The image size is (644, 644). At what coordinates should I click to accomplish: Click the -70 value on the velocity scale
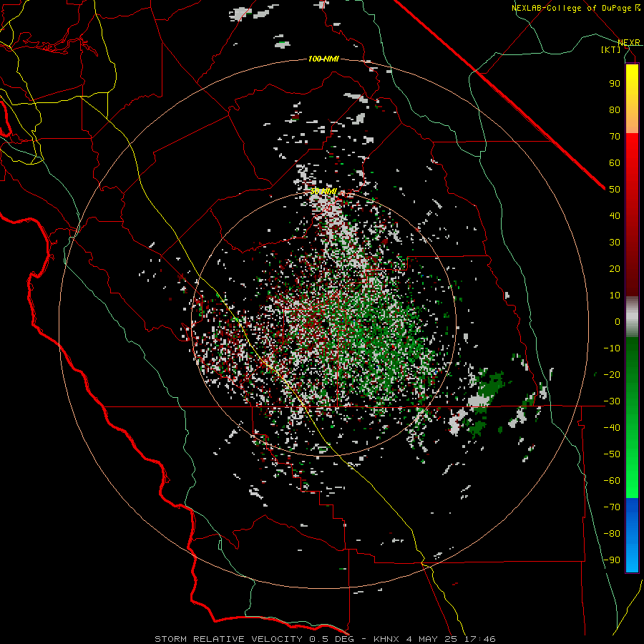point(612,507)
